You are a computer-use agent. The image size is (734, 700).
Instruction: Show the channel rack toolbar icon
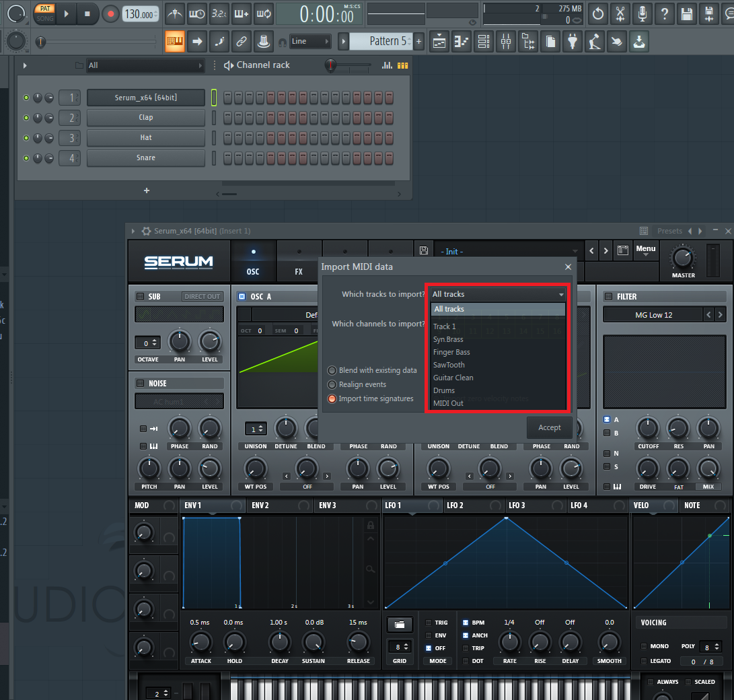(484, 42)
